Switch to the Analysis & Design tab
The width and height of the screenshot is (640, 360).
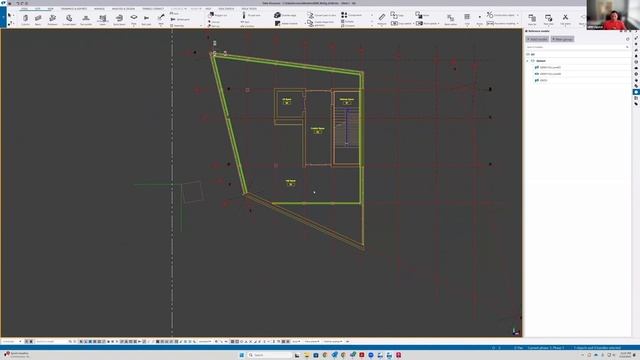click(123, 9)
